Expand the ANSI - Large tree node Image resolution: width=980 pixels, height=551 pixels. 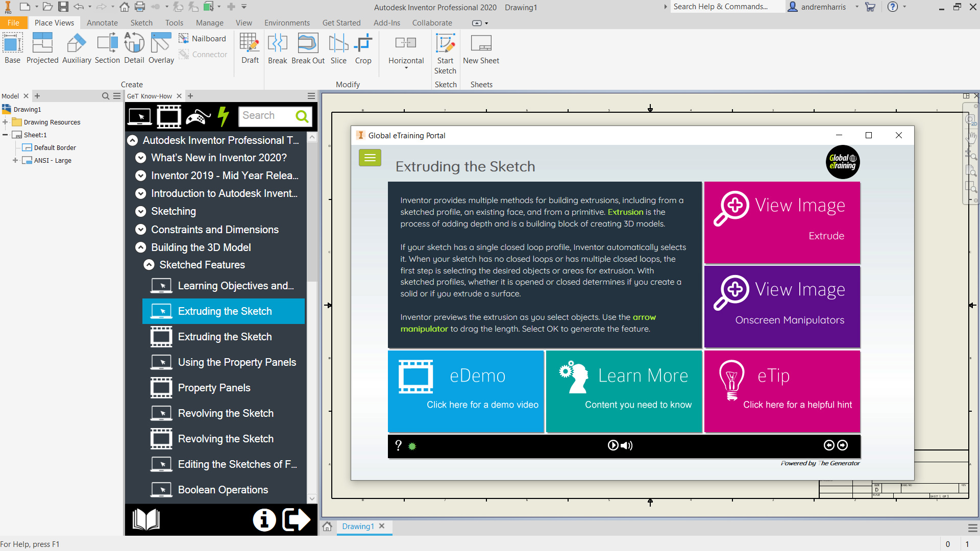(15, 160)
